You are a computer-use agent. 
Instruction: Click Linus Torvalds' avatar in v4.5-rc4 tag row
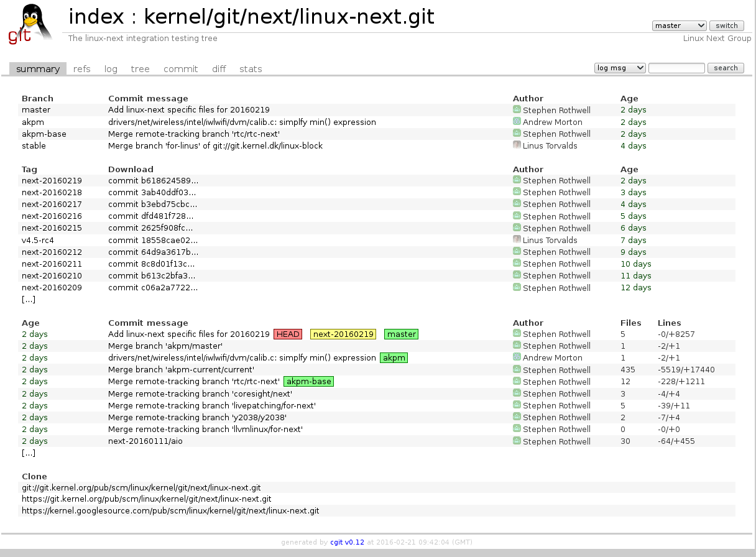point(517,239)
